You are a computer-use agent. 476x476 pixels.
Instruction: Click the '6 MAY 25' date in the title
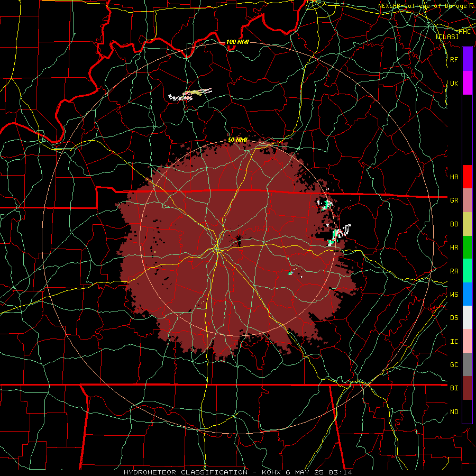pyautogui.click(x=305, y=472)
